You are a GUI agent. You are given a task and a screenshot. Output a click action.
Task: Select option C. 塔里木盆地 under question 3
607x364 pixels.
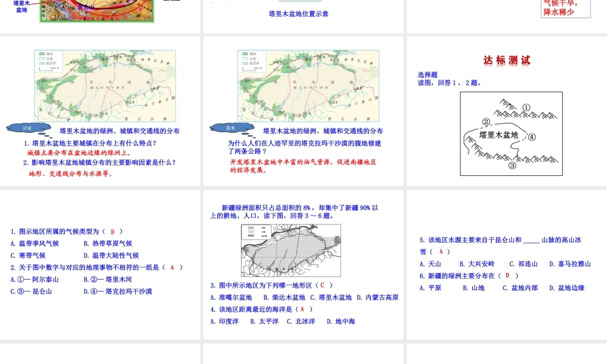pyautogui.click(x=331, y=297)
